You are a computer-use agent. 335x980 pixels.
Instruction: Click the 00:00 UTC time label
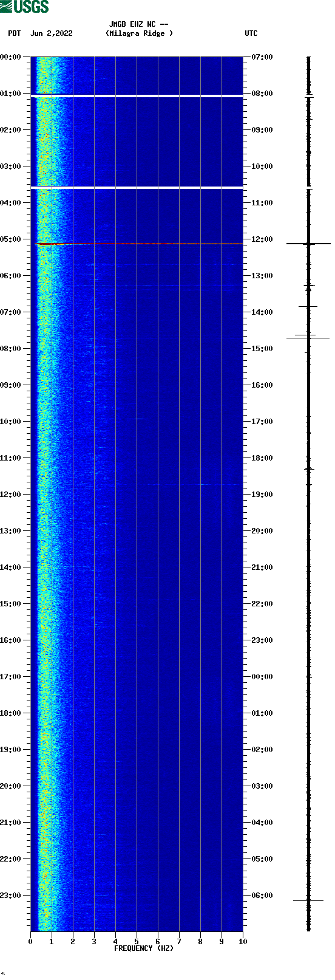pyautogui.click(x=262, y=677)
